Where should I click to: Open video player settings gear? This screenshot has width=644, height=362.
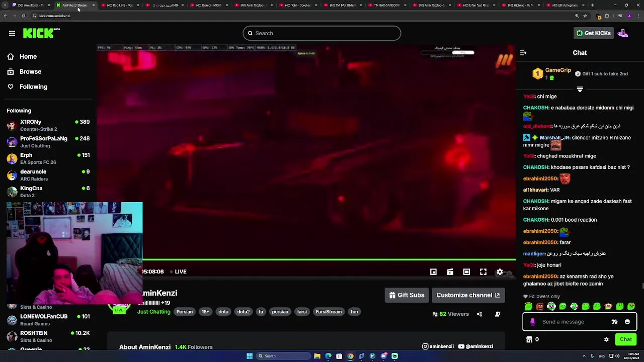pos(500,272)
